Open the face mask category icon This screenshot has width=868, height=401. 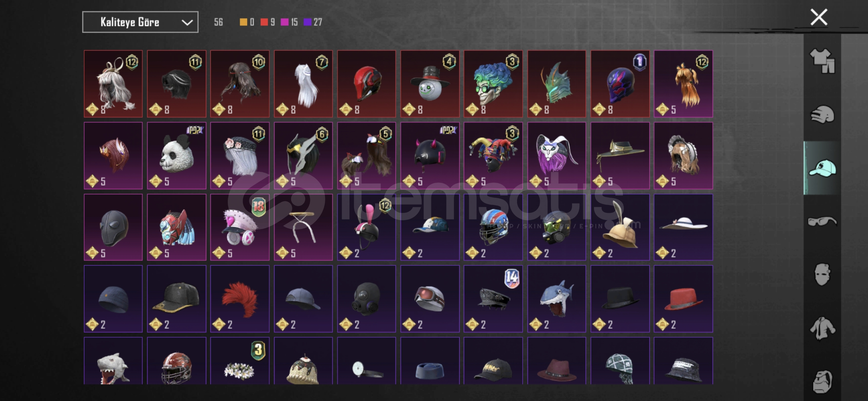pos(822,274)
